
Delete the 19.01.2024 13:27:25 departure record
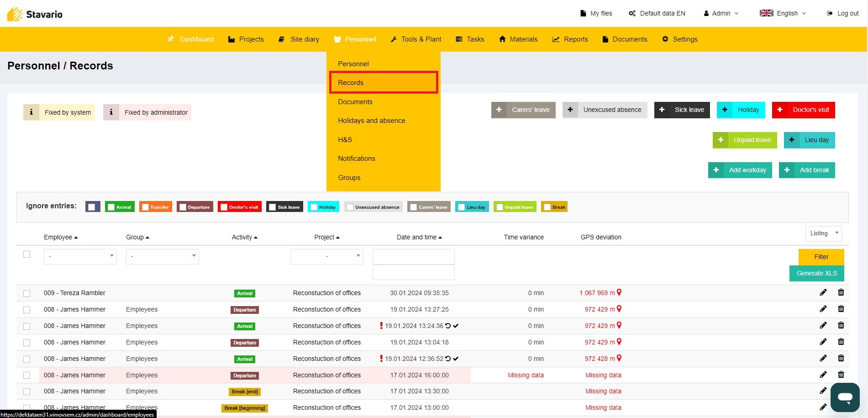tap(841, 309)
